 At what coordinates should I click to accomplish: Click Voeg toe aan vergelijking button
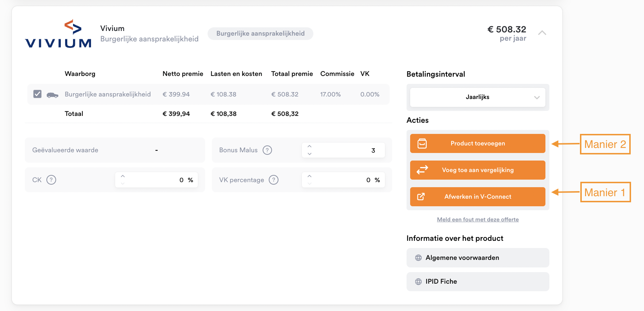pyautogui.click(x=478, y=170)
